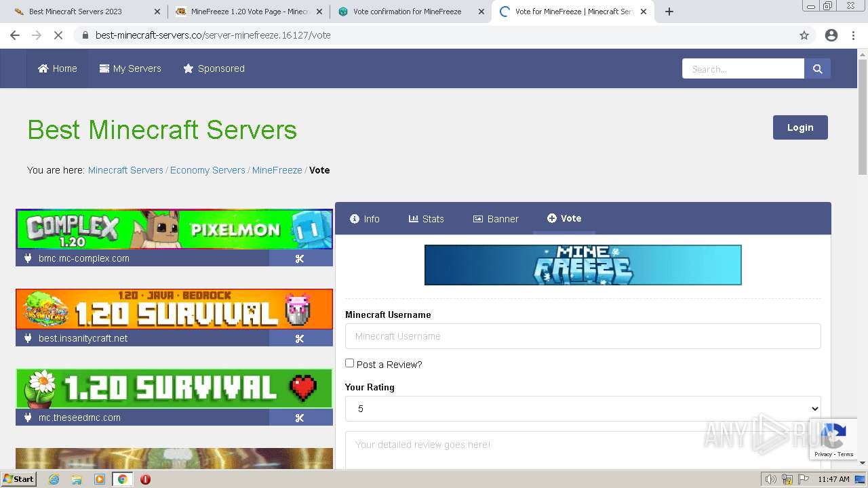Viewport: 868px width, 488px height.
Task: Click the plug icon beside best.insanitycraft.net
Action: pyautogui.click(x=28, y=338)
